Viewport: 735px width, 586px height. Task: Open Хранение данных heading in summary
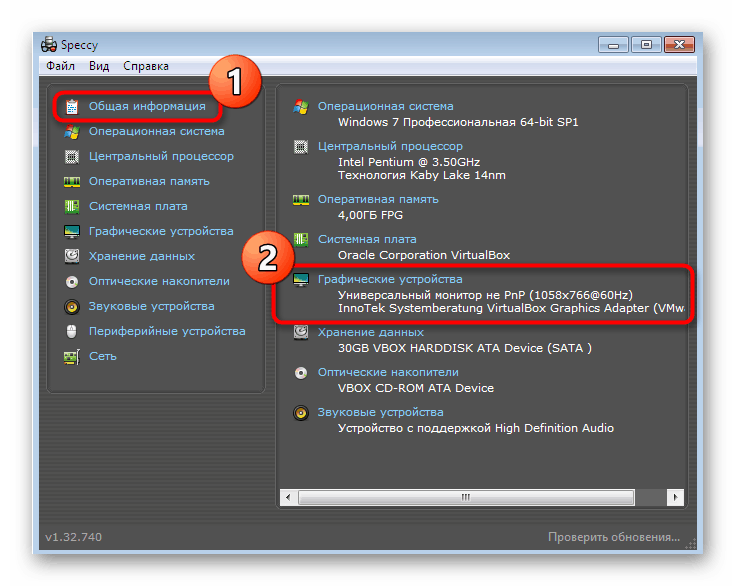click(x=371, y=332)
